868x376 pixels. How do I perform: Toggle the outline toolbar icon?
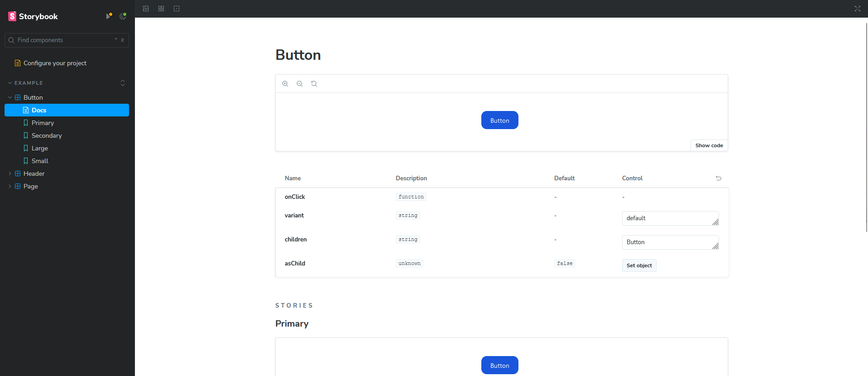[177, 9]
